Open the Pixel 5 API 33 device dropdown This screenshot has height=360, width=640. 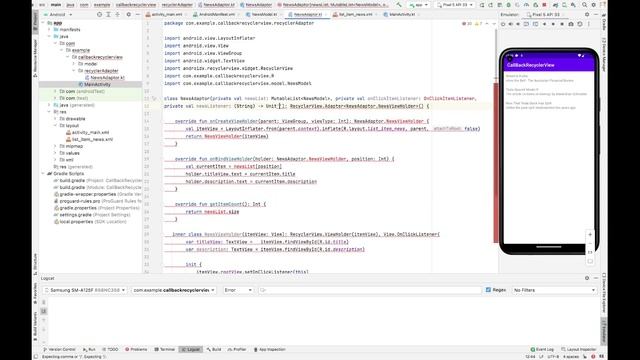point(455,5)
